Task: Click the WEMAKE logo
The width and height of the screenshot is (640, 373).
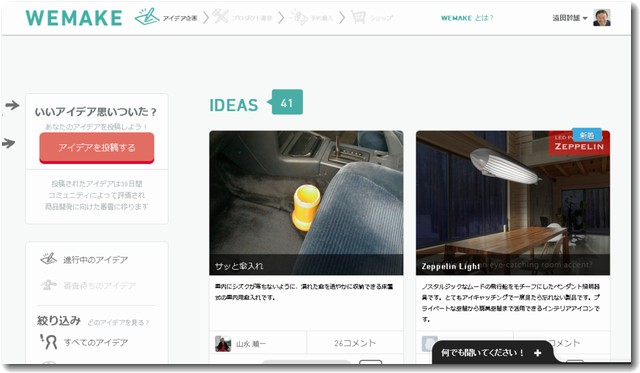Action: 74,18
